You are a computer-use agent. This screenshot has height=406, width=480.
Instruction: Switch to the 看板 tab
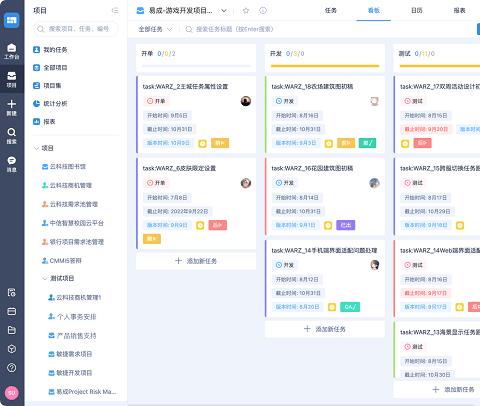click(374, 11)
